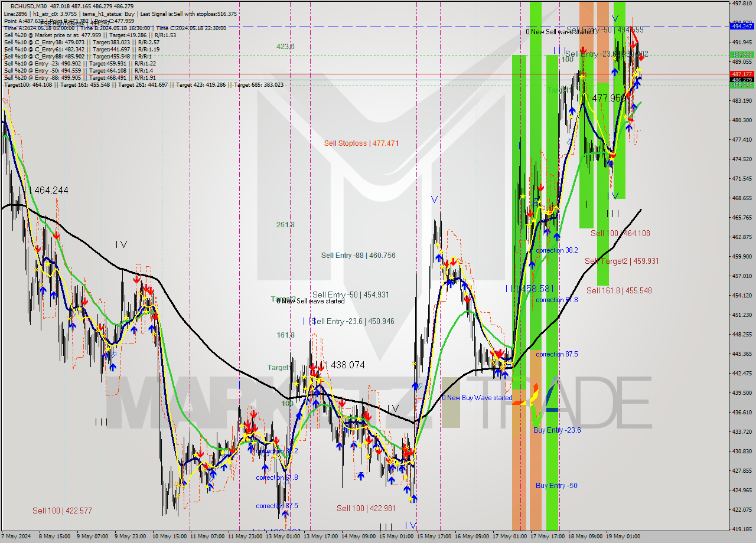Click the 'Sell Entry -23.6 | 450.946' label

pyautogui.click(x=353, y=321)
